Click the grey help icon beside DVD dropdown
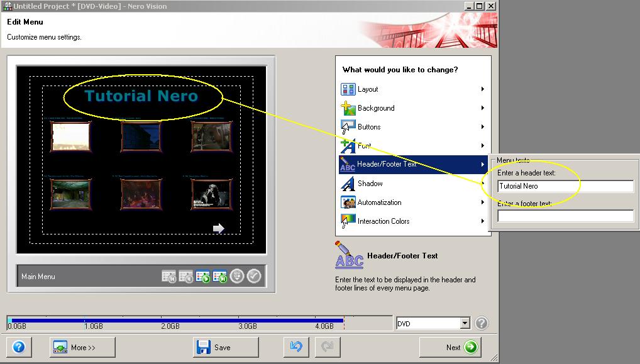The image size is (640, 364). (x=482, y=323)
